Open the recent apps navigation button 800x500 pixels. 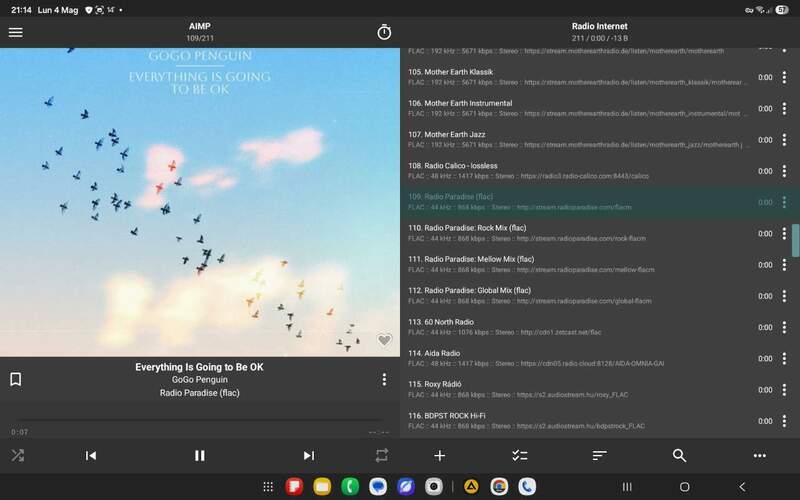click(x=627, y=487)
